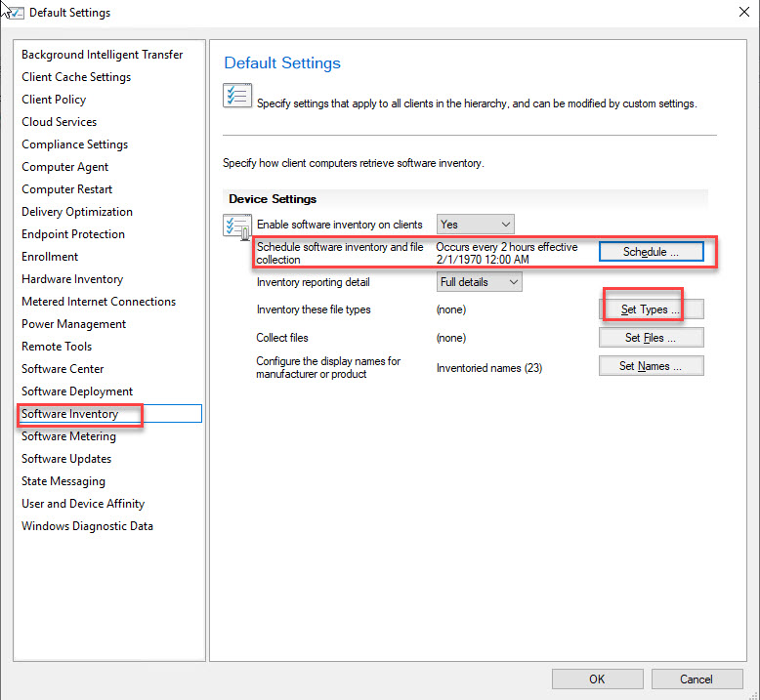Dismiss the dialog with Cancel
760x700 pixels.
click(697, 679)
